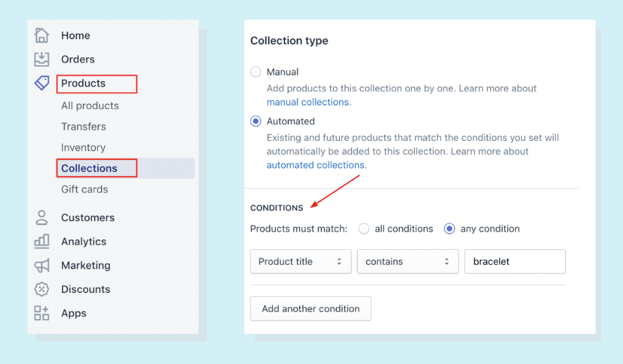Select the Automated collection type

coord(256,121)
